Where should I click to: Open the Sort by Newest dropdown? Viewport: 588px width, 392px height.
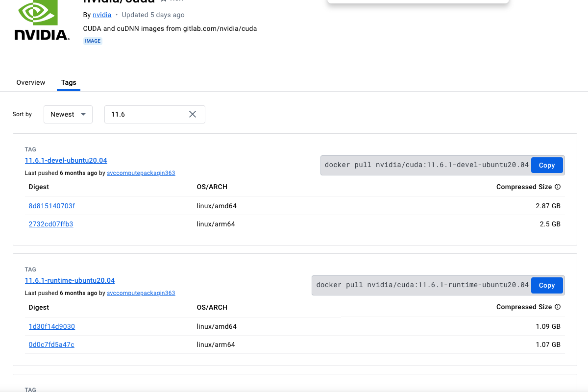[x=68, y=114]
